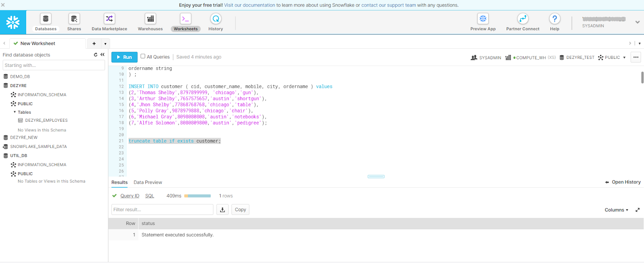The height and width of the screenshot is (264, 644).
Task: Download results with the download icon
Action: pos(222,210)
